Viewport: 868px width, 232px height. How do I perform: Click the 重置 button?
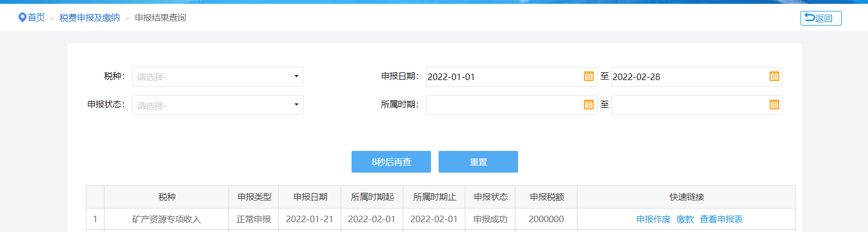pos(478,162)
